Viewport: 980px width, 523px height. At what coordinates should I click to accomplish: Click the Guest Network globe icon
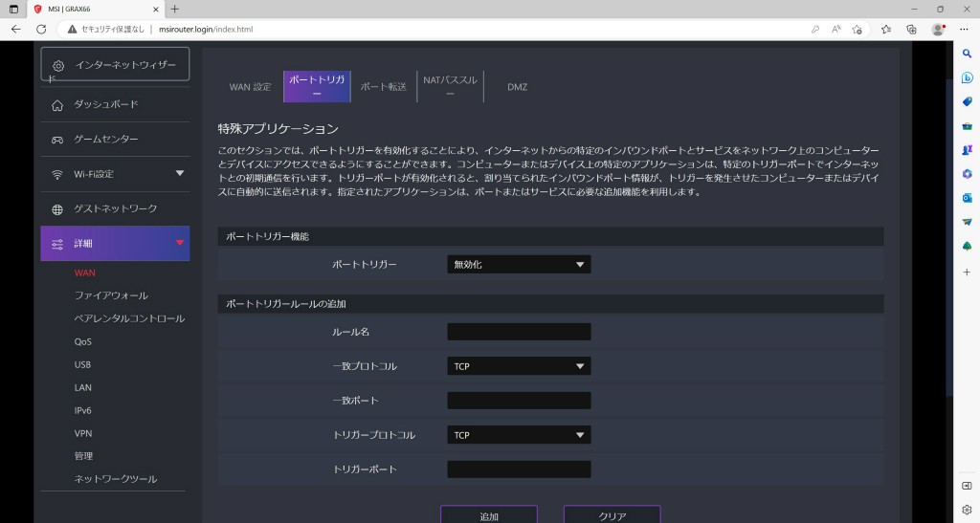(x=57, y=209)
